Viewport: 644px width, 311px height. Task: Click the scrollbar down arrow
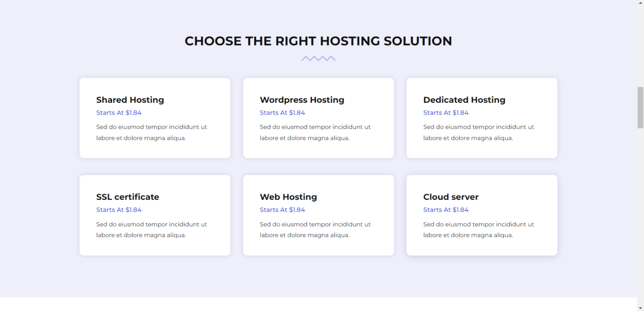(640, 307)
